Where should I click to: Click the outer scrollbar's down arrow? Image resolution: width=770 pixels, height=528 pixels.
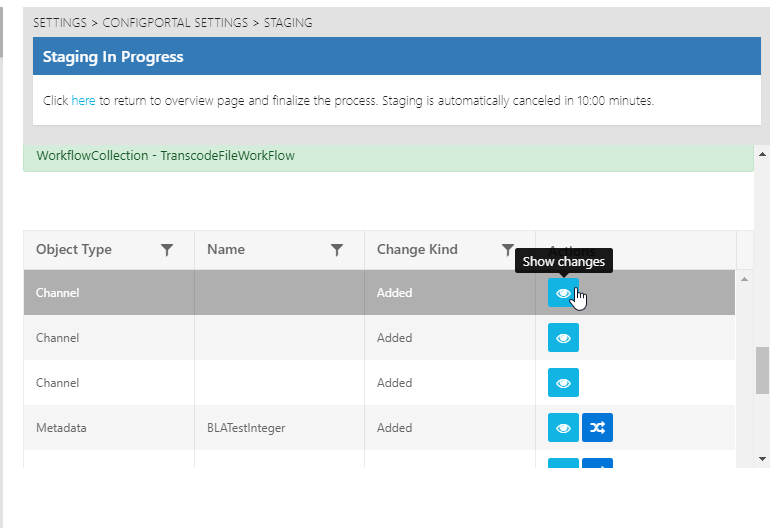[762, 460]
